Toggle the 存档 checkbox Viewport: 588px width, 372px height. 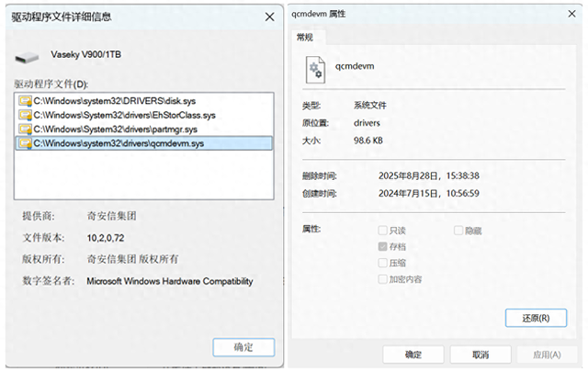[x=383, y=247]
